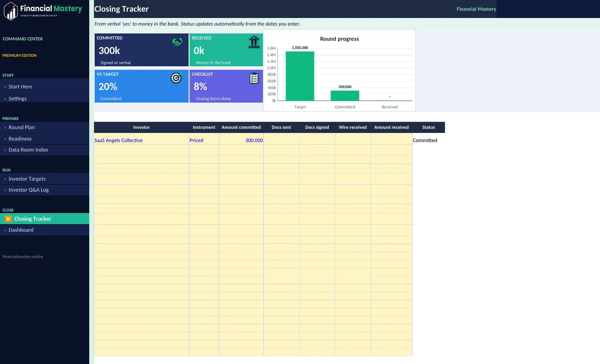Viewport: 600px width, 364px height.
Task: Open Settings in sidebar
Action: click(x=45, y=99)
